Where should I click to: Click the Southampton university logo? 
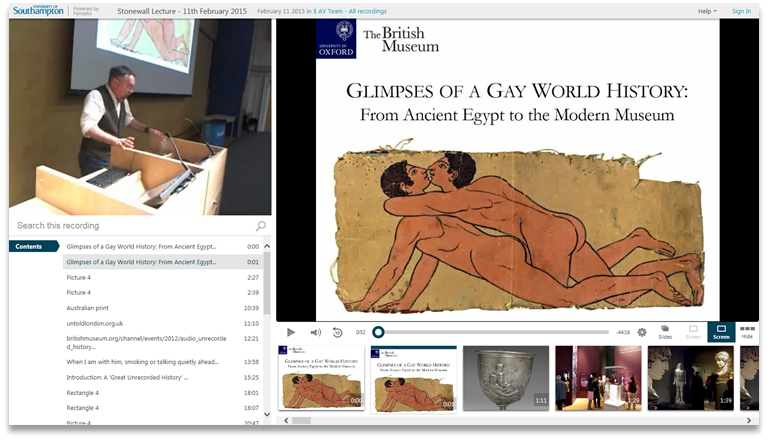point(38,10)
